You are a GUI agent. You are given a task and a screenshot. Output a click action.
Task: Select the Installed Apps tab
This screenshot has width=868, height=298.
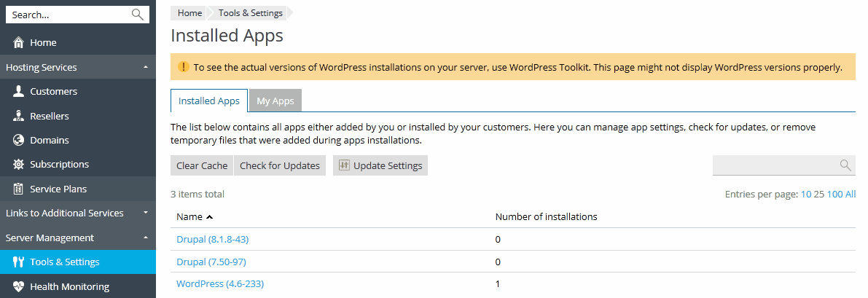click(208, 101)
